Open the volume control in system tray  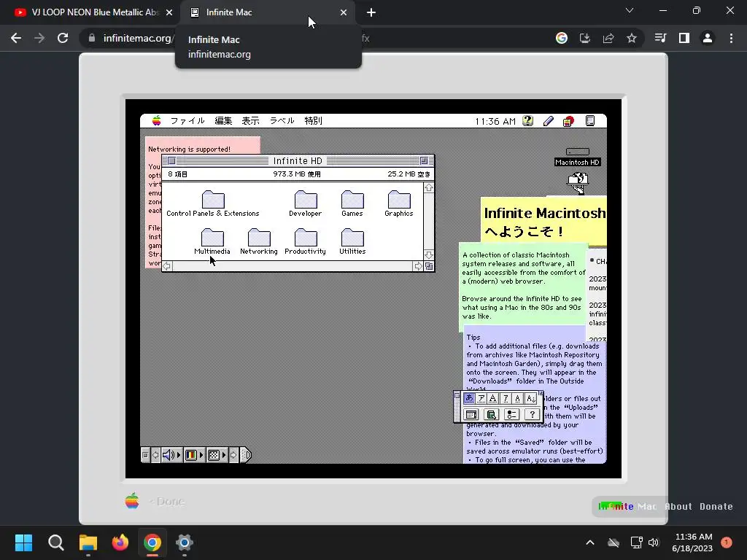pyautogui.click(x=654, y=542)
